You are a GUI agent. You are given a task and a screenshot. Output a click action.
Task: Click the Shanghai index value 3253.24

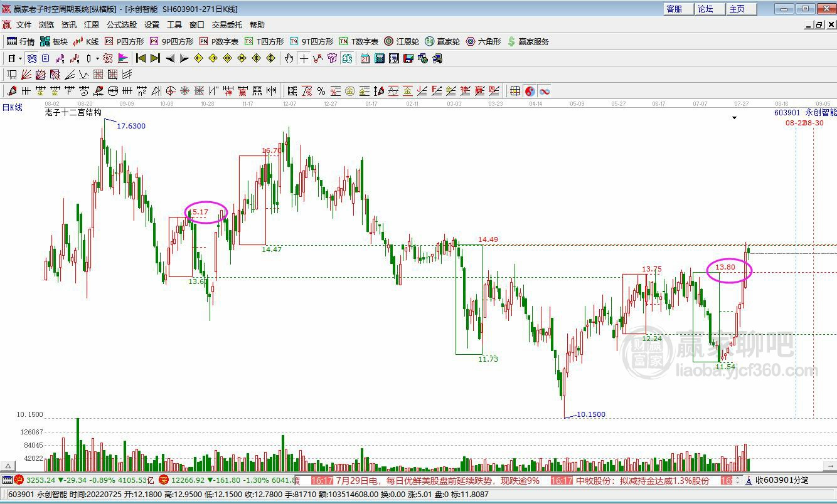(41, 480)
